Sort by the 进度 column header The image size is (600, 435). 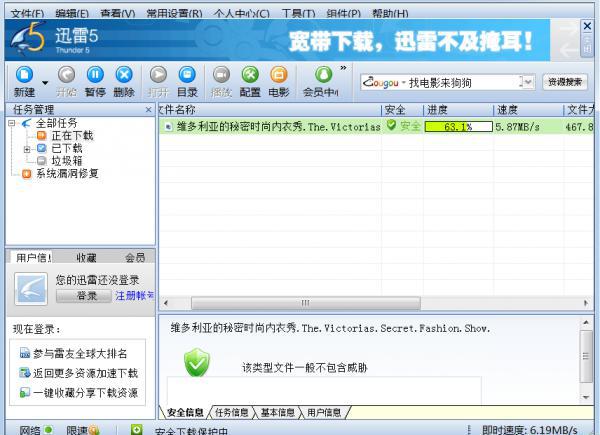point(458,110)
